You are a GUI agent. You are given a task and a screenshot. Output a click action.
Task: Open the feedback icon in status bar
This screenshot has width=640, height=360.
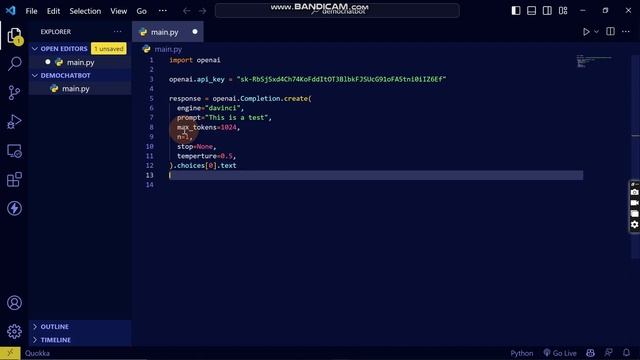pos(609,353)
